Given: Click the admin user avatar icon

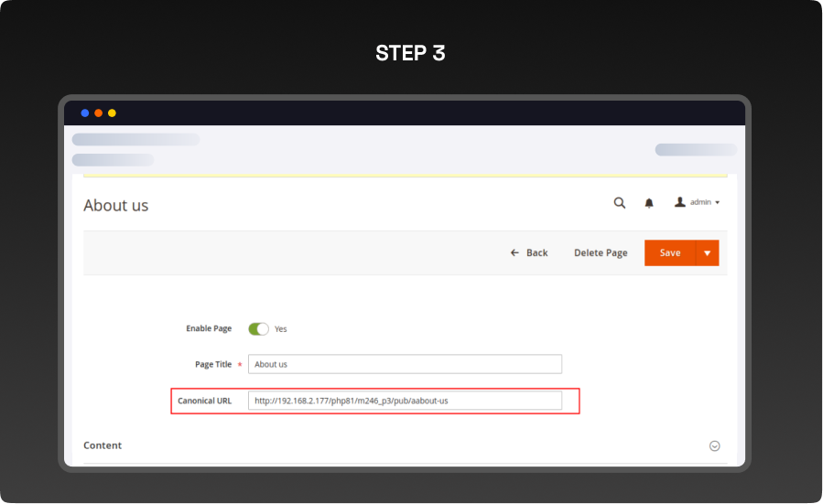Looking at the screenshot, I should pyautogui.click(x=680, y=202).
